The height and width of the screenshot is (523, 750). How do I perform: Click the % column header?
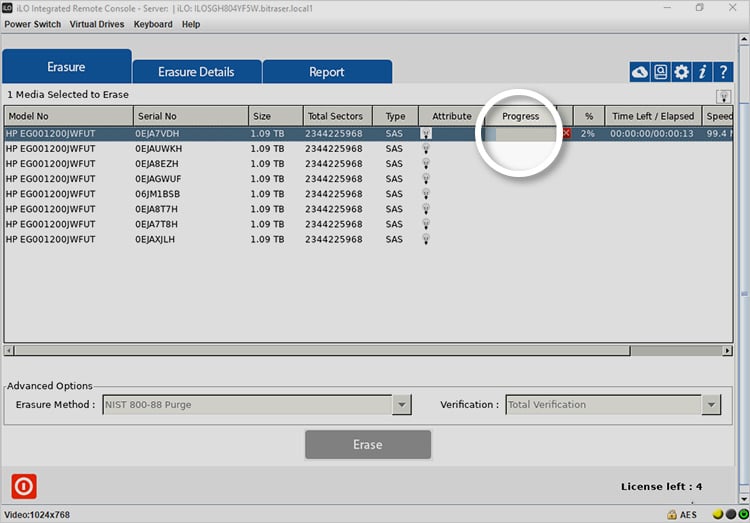(x=589, y=116)
